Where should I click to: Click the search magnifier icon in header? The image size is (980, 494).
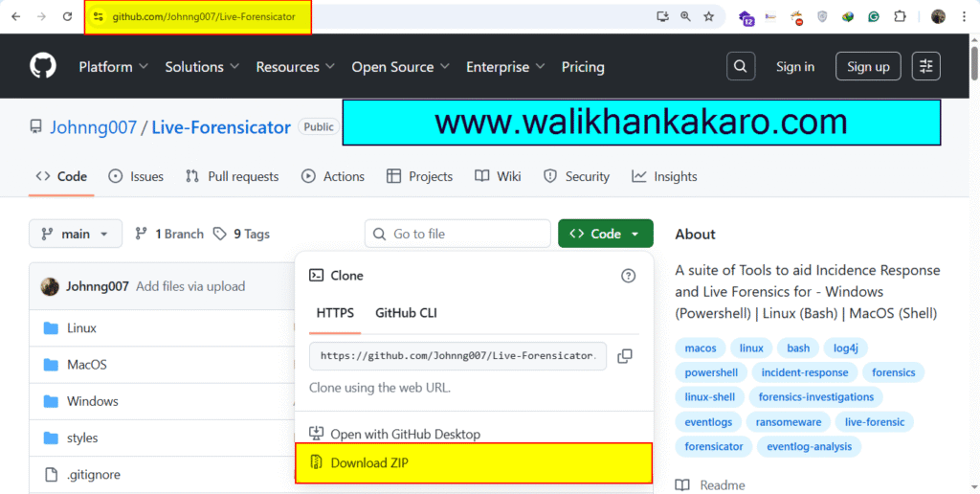point(741,66)
